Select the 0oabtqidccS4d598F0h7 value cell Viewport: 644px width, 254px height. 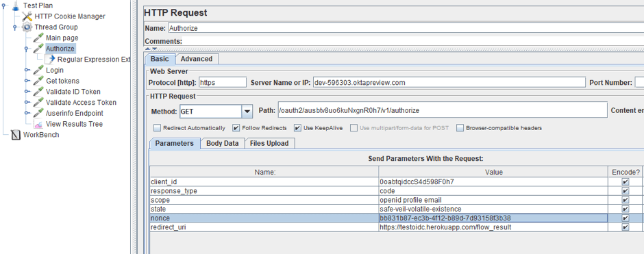pos(493,181)
